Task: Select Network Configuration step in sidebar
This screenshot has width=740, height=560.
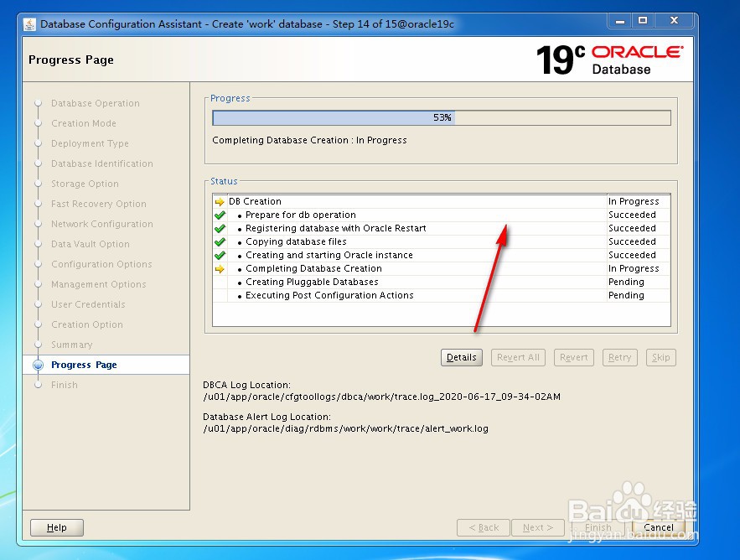Action: pos(102,224)
